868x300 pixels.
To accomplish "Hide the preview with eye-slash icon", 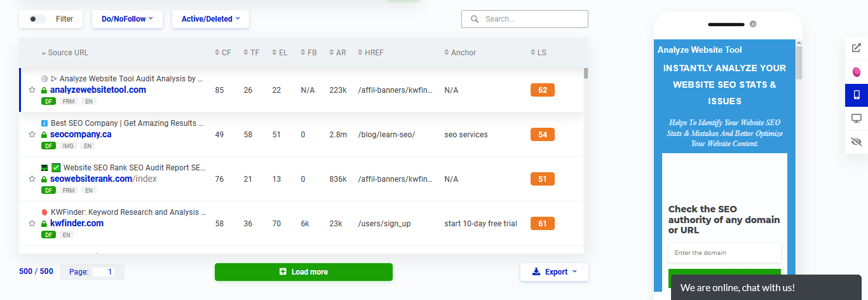I will [x=856, y=142].
